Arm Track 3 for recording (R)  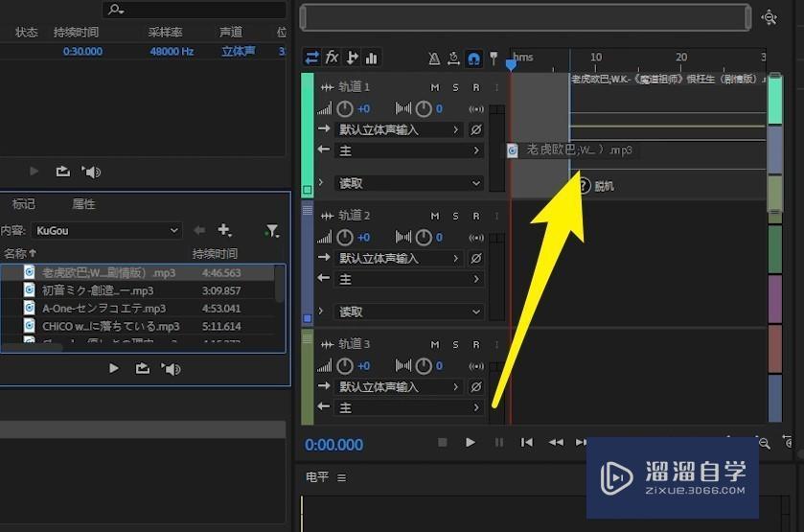click(476, 345)
